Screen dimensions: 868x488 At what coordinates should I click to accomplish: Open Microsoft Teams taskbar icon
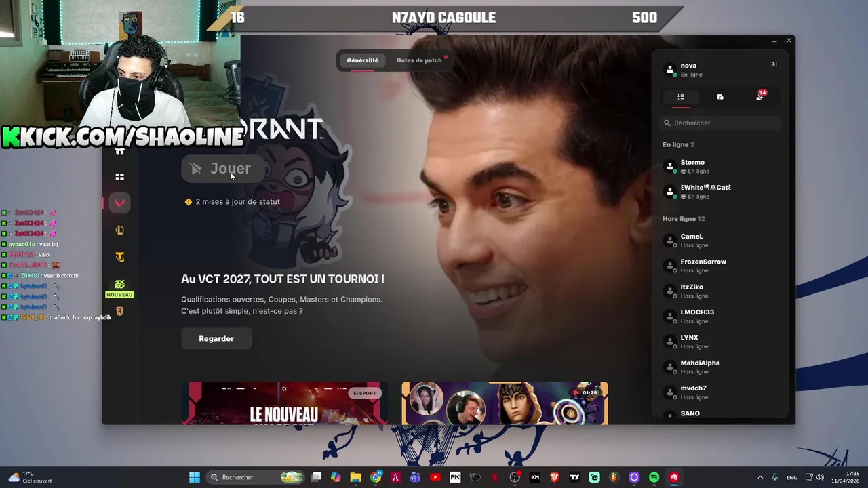click(415, 477)
